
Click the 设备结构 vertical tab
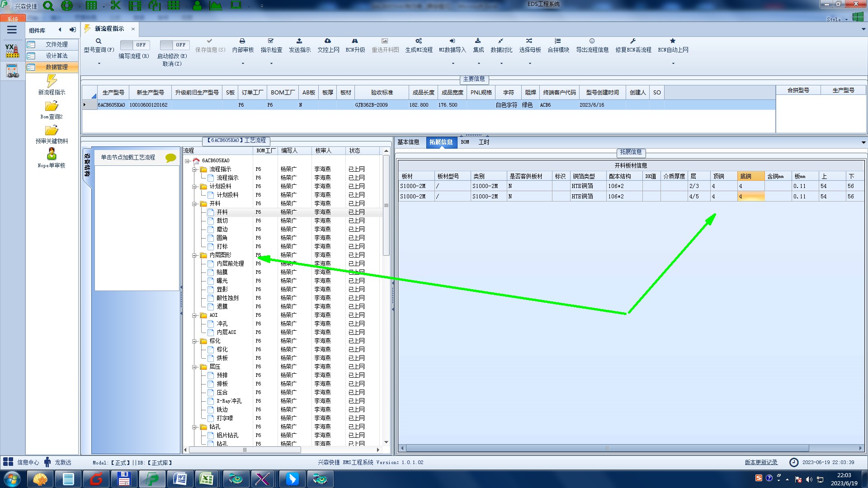click(87, 166)
